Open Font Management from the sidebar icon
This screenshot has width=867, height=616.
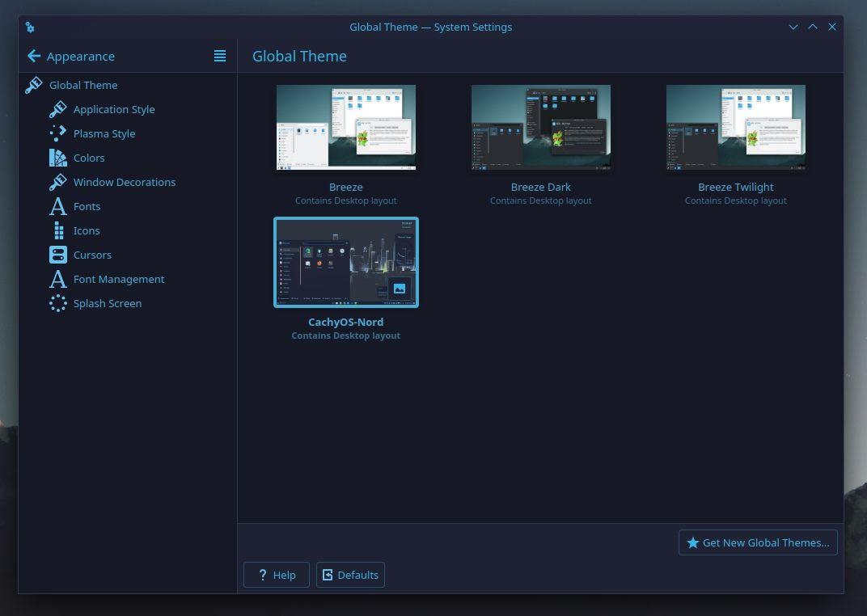(x=58, y=279)
